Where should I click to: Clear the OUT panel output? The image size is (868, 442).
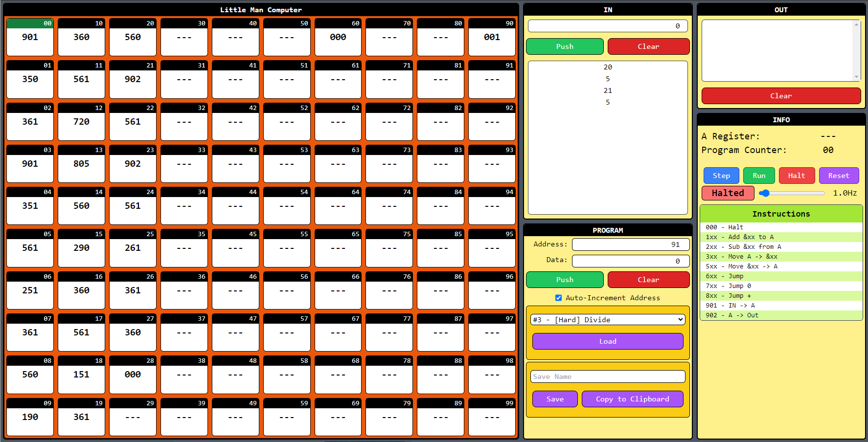780,96
